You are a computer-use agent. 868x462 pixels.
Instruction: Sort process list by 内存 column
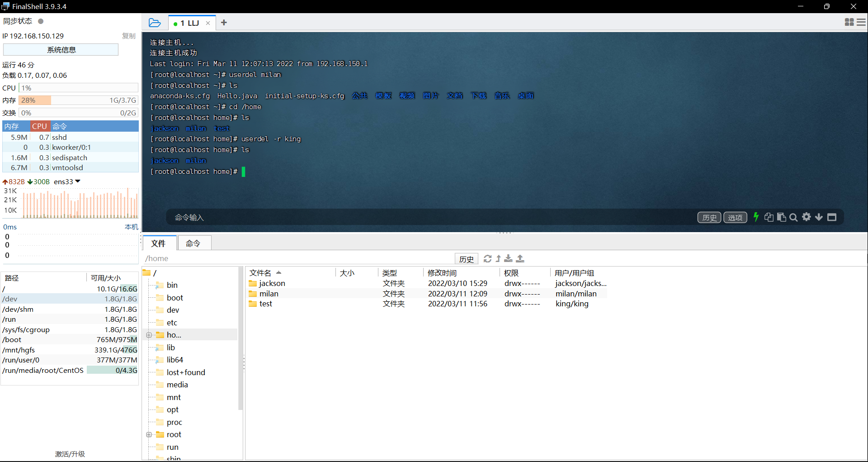click(16, 126)
